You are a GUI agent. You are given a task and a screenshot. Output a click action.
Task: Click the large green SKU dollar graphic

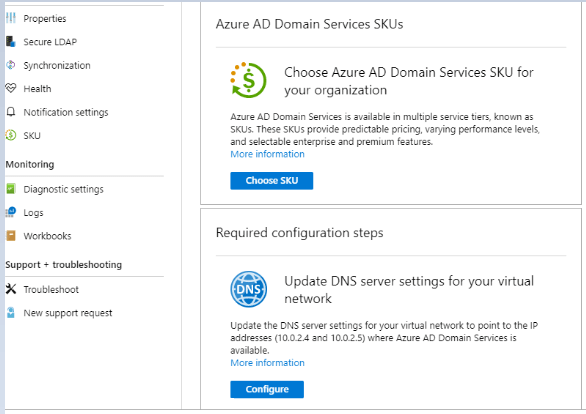point(248,80)
